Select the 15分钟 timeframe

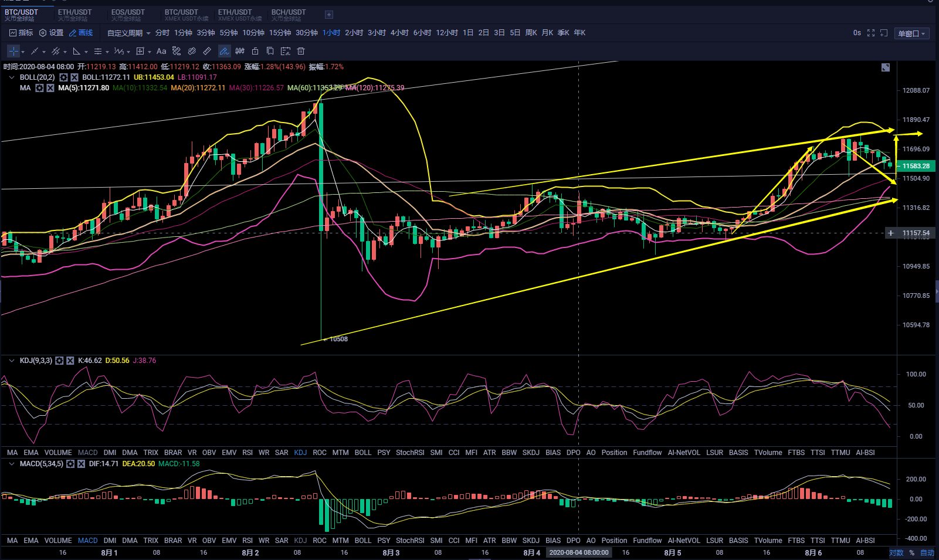point(280,33)
